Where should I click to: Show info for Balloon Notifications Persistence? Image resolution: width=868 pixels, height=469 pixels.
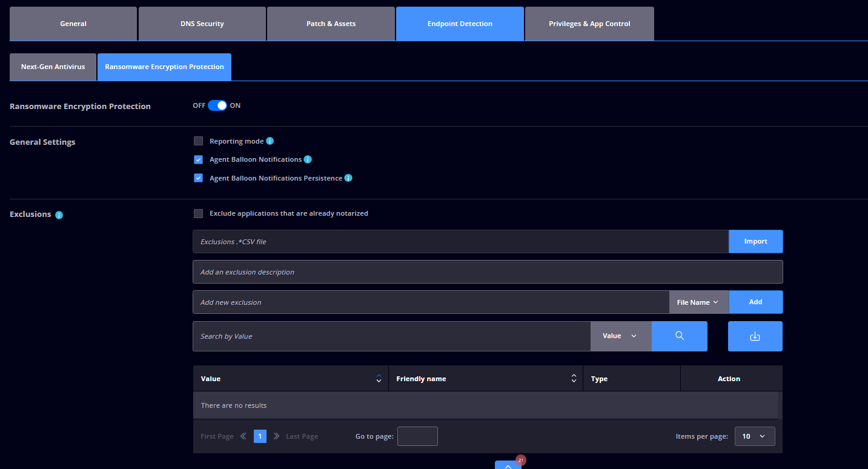coord(348,178)
